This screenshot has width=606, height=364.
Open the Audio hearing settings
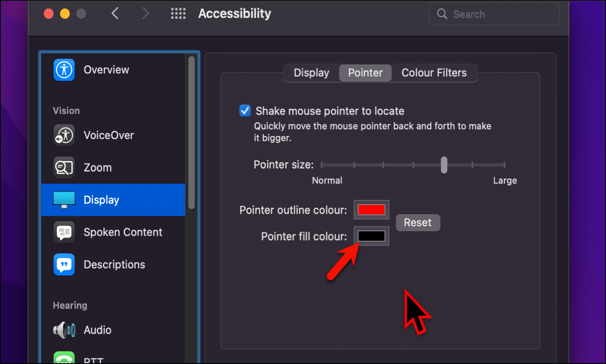97,330
